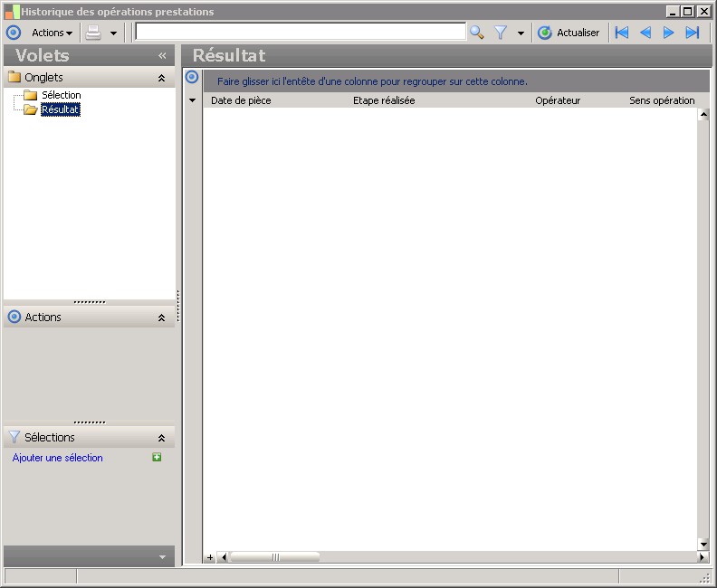Click the horizontal scrollbar left arrow

click(224, 557)
